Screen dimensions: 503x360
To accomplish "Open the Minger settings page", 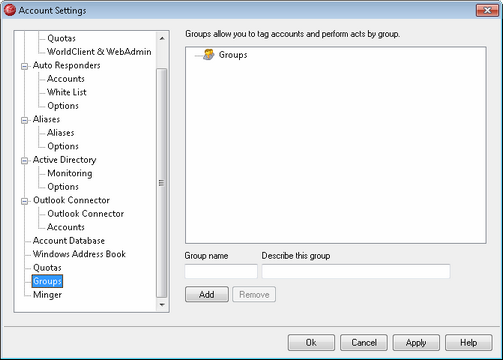I will 47,295.
